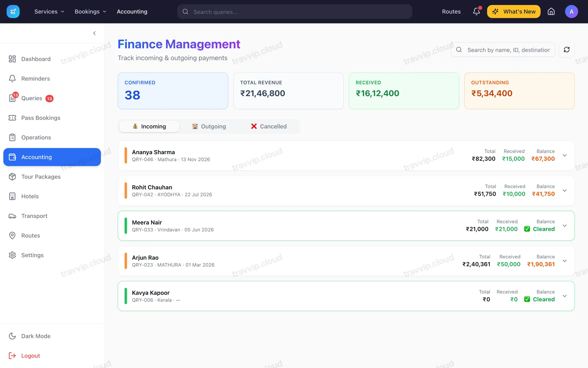
Task: Click the Reminders bell icon
Action: click(x=12, y=79)
